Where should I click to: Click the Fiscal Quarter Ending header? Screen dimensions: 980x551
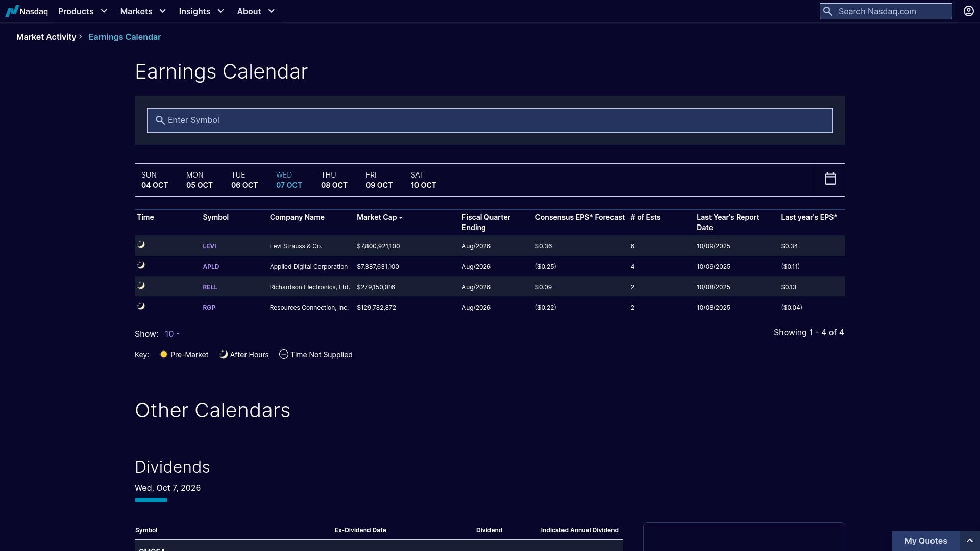pyautogui.click(x=486, y=222)
